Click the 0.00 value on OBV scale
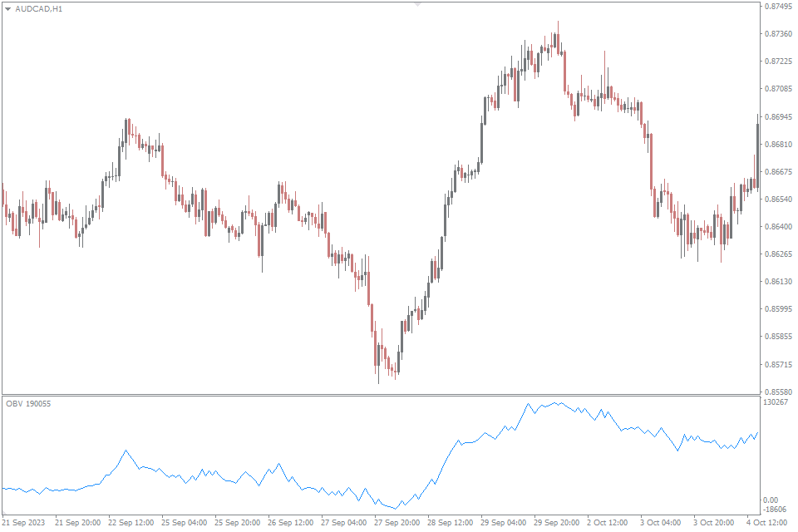 pyautogui.click(x=772, y=500)
